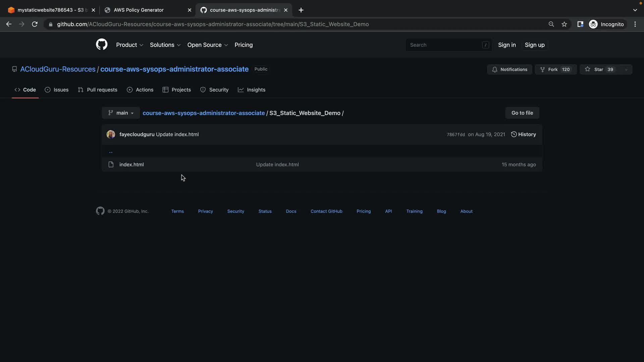Screen dimensions: 644x362
Task: Expand the main branch dropdown
Action: pos(121,113)
